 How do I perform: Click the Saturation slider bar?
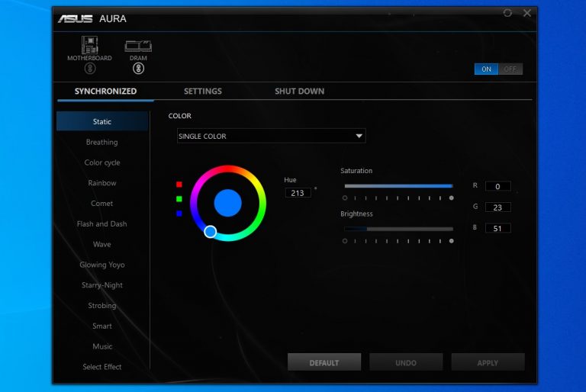tap(398, 185)
